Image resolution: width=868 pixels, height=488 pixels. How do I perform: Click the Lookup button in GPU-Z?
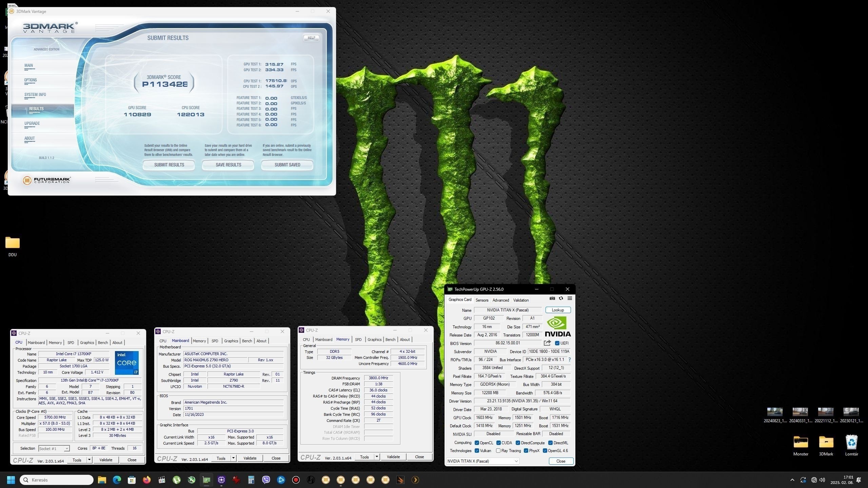pyautogui.click(x=558, y=310)
